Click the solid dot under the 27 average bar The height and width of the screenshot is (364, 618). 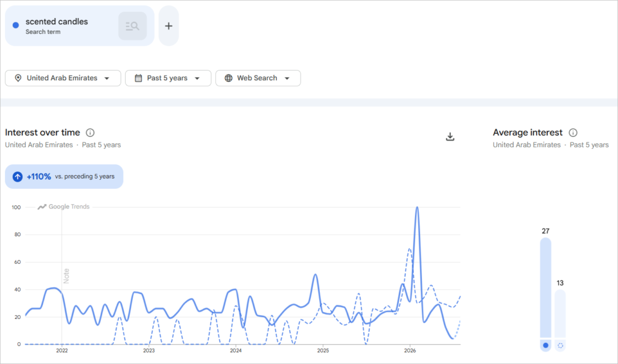tap(546, 345)
